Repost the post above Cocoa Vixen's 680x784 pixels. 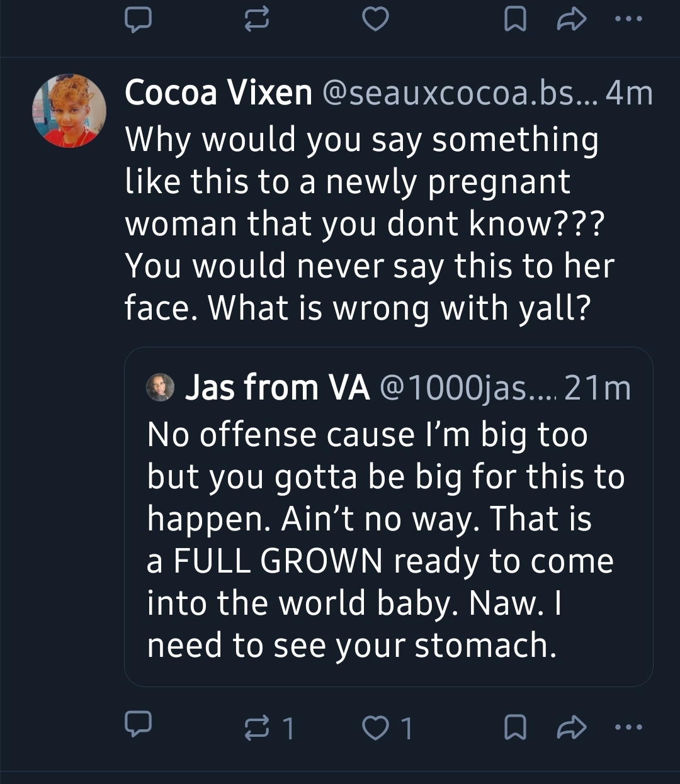coord(256,20)
